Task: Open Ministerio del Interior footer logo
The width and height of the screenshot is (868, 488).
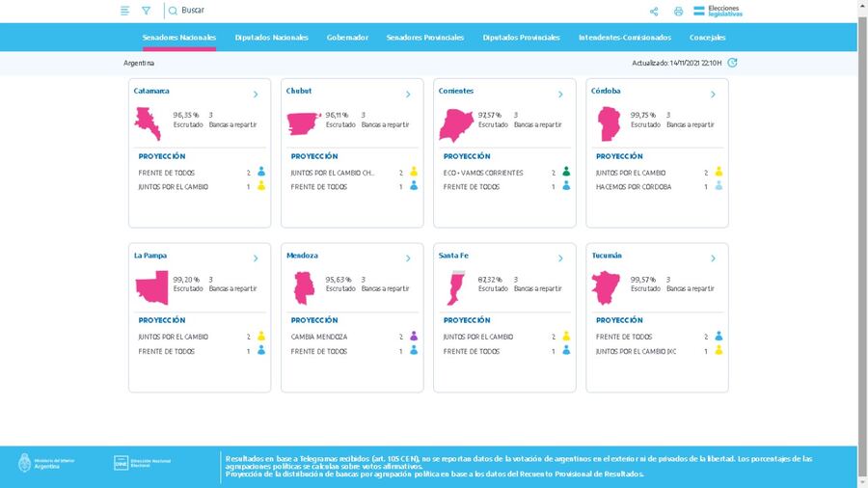Action: 46,463
